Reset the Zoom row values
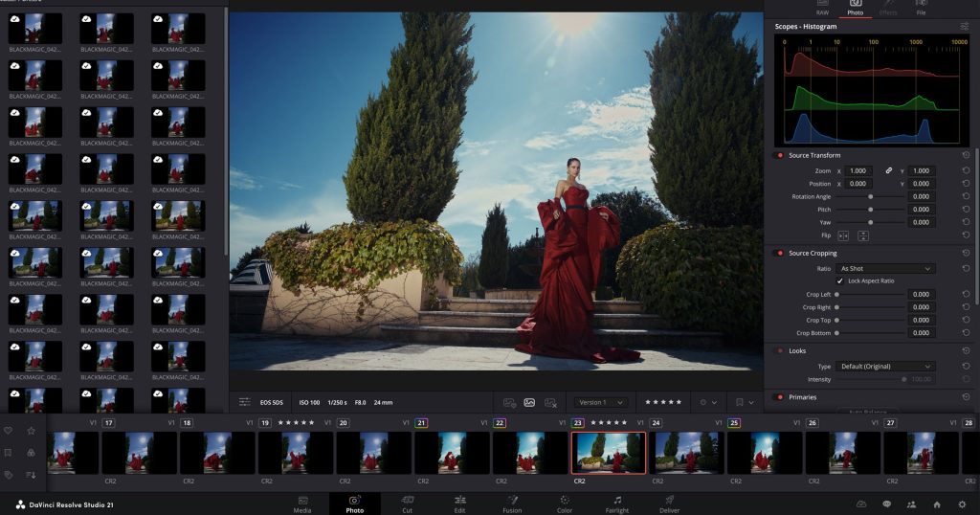Image resolution: width=980 pixels, height=515 pixels. (x=966, y=170)
